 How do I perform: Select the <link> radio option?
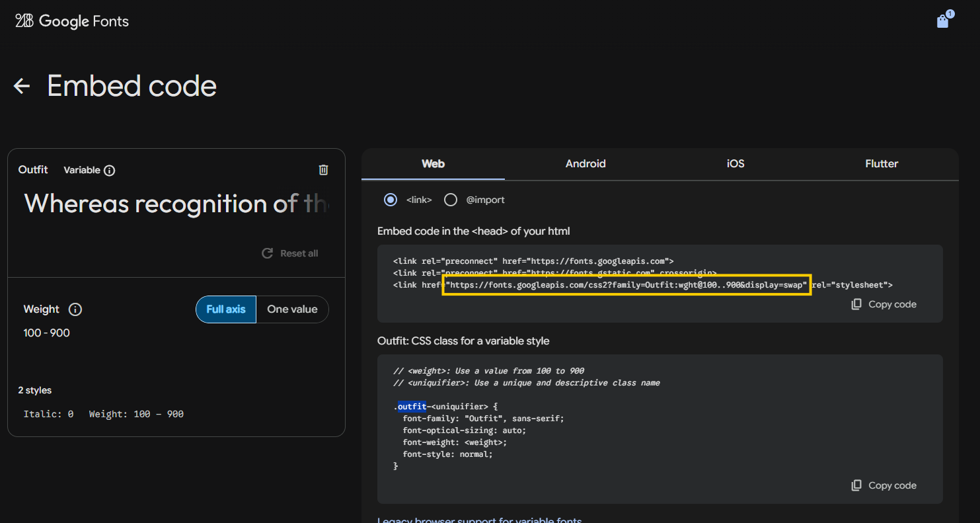pos(391,200)
